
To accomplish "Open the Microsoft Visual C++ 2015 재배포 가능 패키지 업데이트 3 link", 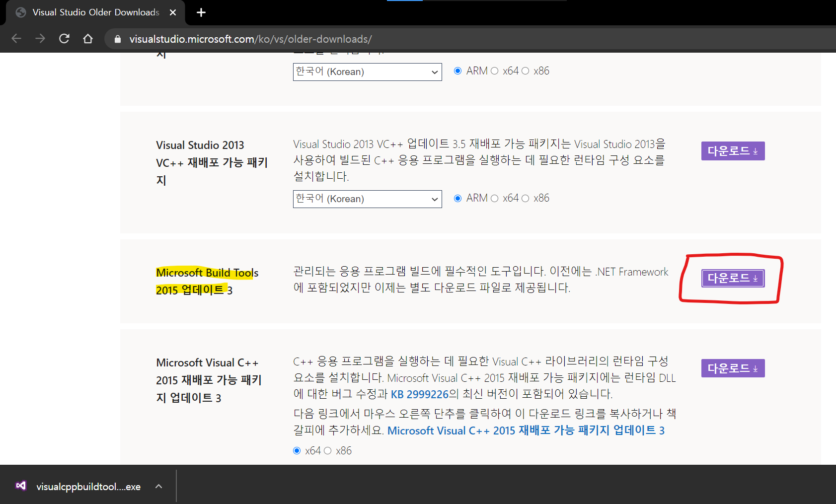I will click(x=526, y=431).
